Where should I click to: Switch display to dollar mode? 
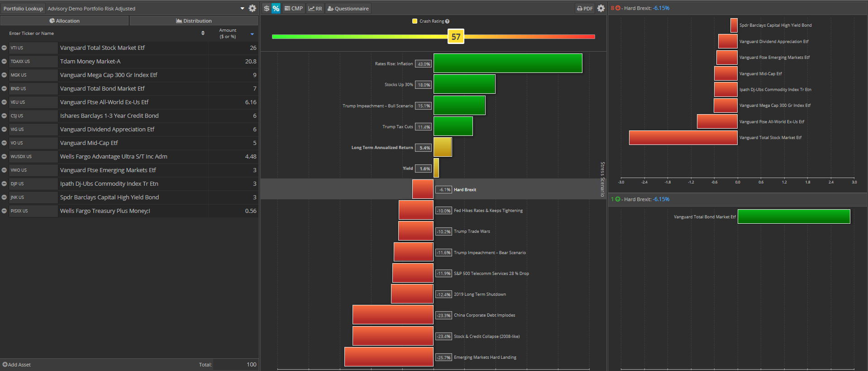click(267, 9)
